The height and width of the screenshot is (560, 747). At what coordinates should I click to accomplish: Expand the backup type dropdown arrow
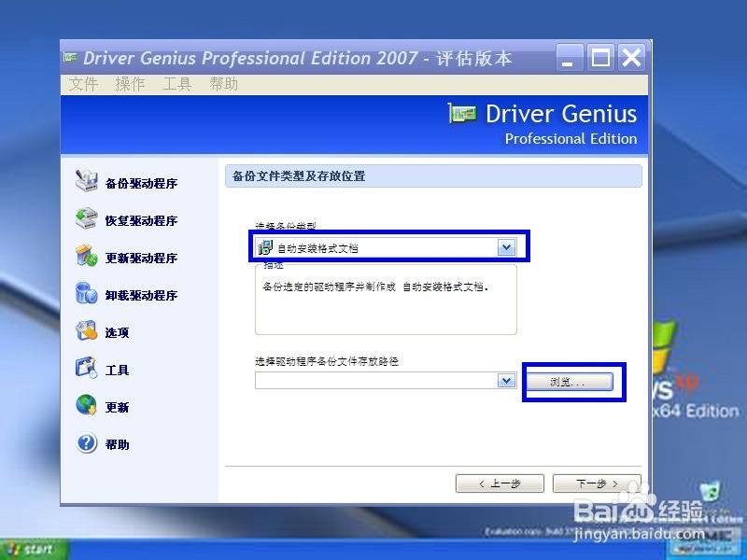pyautogui.click(x=506, y=247)
